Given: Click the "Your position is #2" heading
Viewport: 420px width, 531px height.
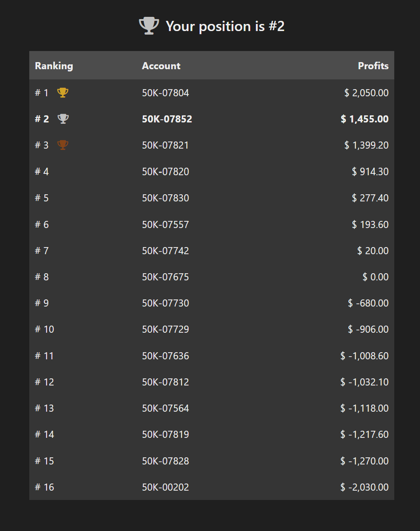Looking at the screenshot, I should tap(225, 27).
